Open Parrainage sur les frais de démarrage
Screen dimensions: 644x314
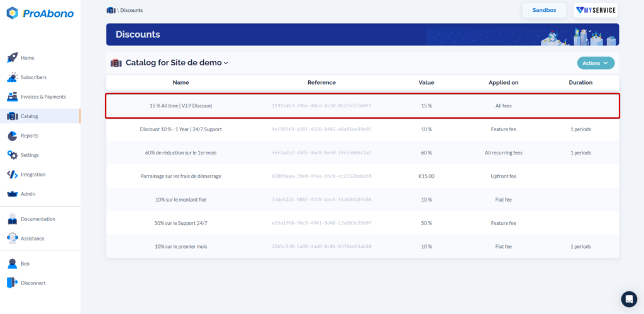(x=180, y=176)
